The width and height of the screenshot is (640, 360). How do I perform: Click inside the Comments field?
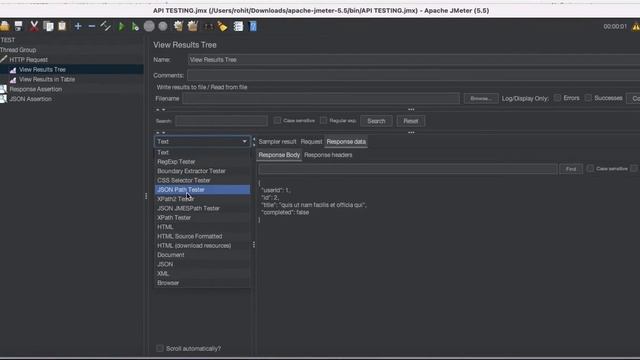pos(413,76)
